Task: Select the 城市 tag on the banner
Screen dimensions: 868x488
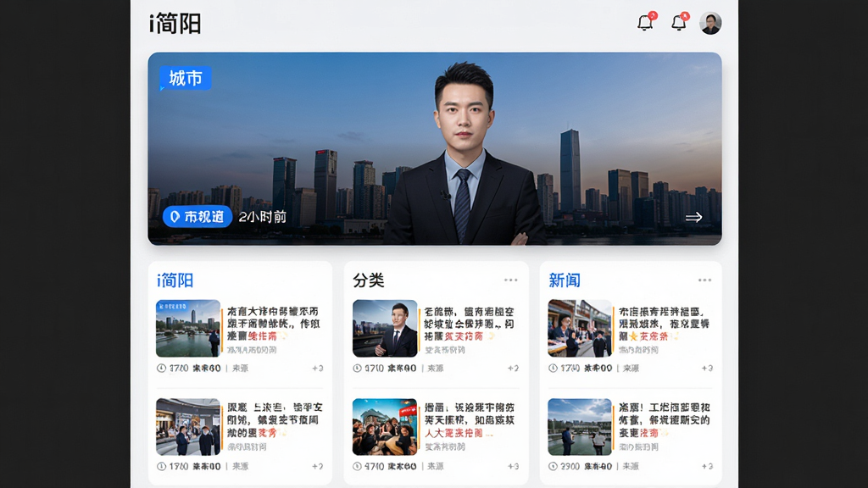Action: click(186, 78)
